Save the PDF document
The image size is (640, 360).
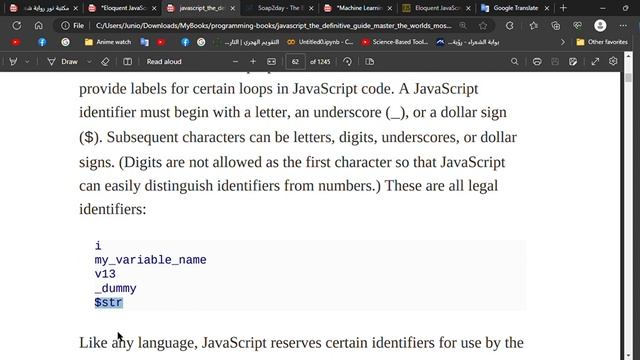(x=555, y=62)
